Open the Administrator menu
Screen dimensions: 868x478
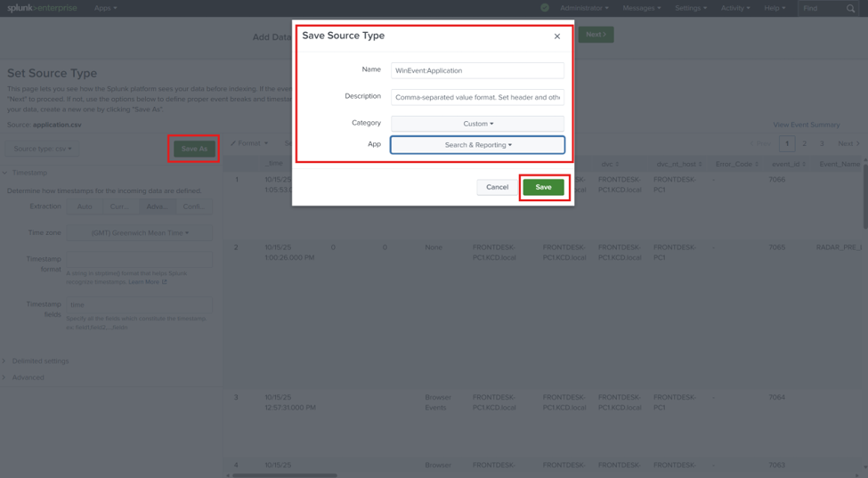[584, 8]
